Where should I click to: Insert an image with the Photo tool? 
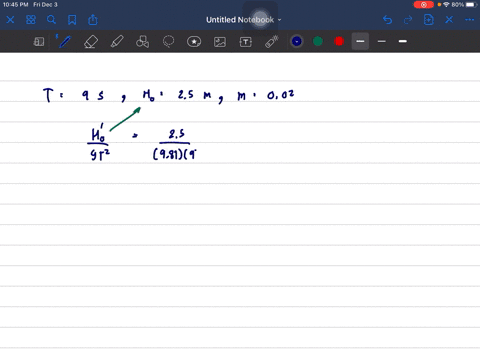click(220, 42)
